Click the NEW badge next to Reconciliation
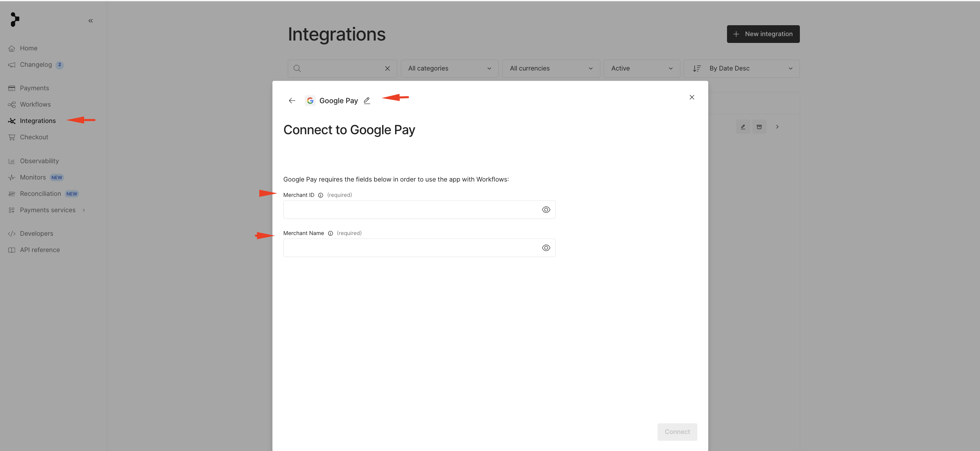980x451 pixels. click(x=72, y=194)
